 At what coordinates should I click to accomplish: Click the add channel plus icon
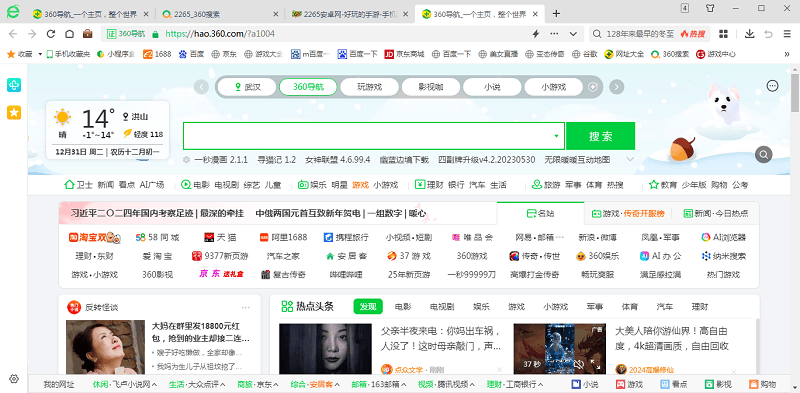coord(592,87)
